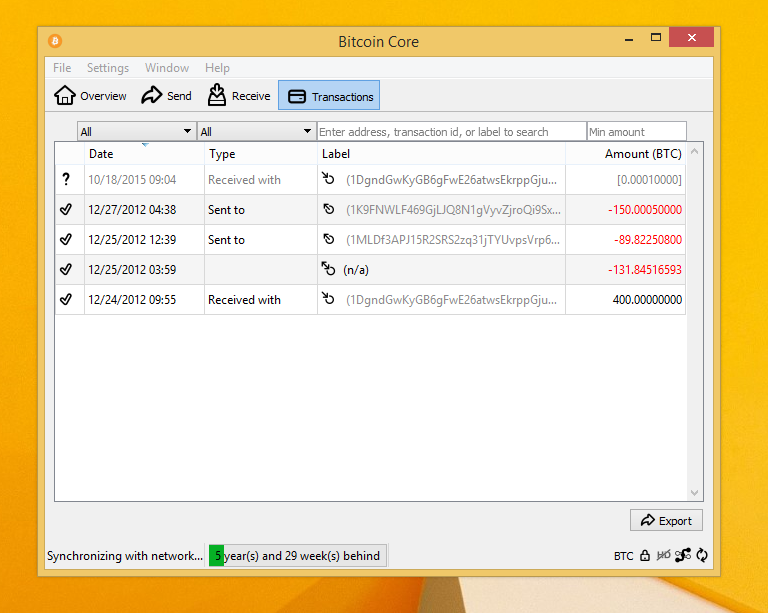Click the scroll down arrow of the table
This screenshot has width=768, height=613.
tap(694, 493)
